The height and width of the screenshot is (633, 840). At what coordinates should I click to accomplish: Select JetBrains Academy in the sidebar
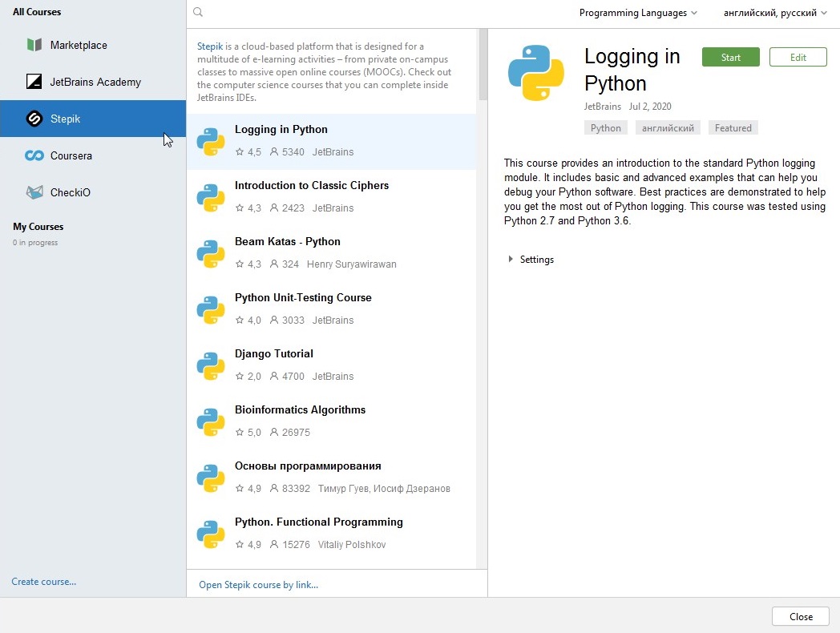93,82
